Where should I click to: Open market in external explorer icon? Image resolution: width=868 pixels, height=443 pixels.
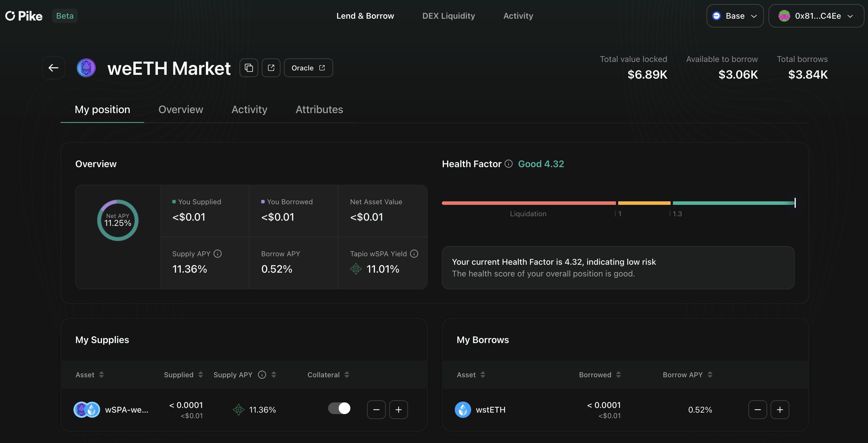[271, 68]
